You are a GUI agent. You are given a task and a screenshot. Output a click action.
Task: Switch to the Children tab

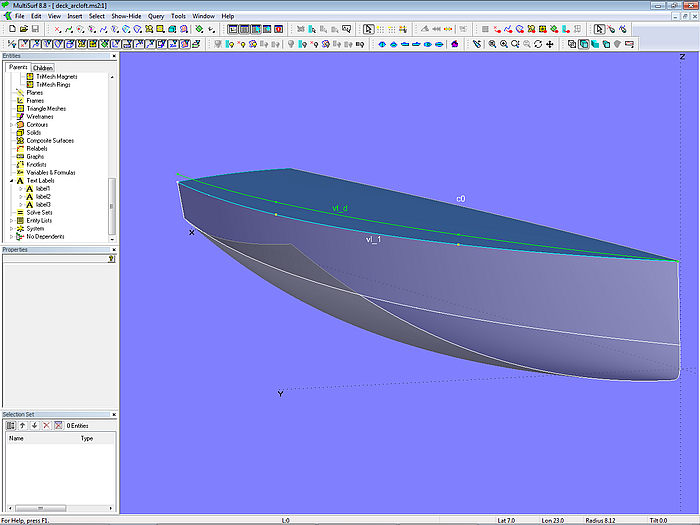[x=43, y=68]
